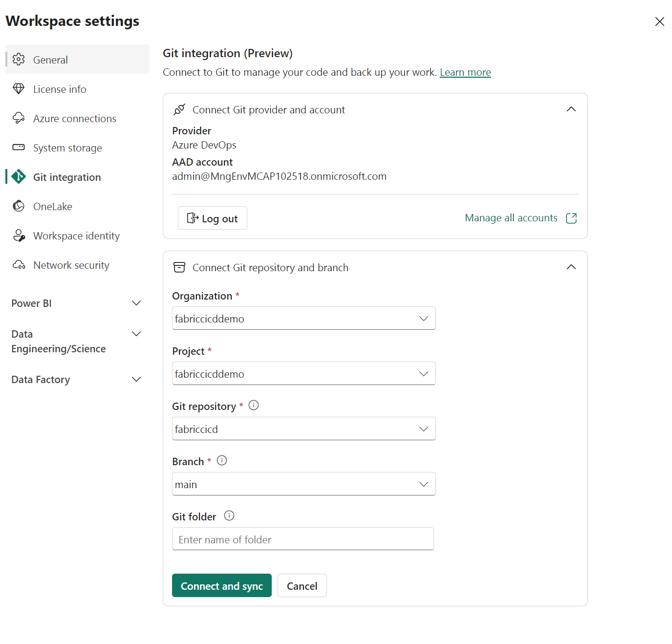The height and width of the screenshot is (644, 672).
Task: Click the Log out button
Action: [213, 218]
